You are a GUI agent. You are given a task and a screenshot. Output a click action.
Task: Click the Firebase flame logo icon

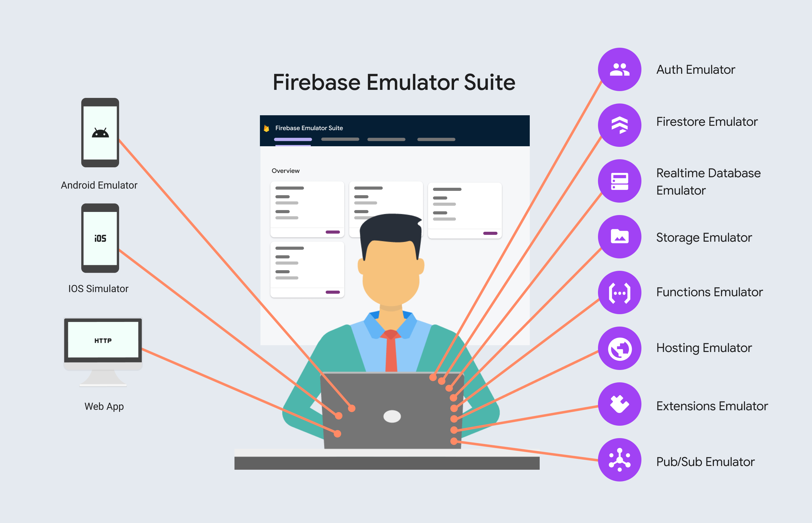(x=265, y=126)
